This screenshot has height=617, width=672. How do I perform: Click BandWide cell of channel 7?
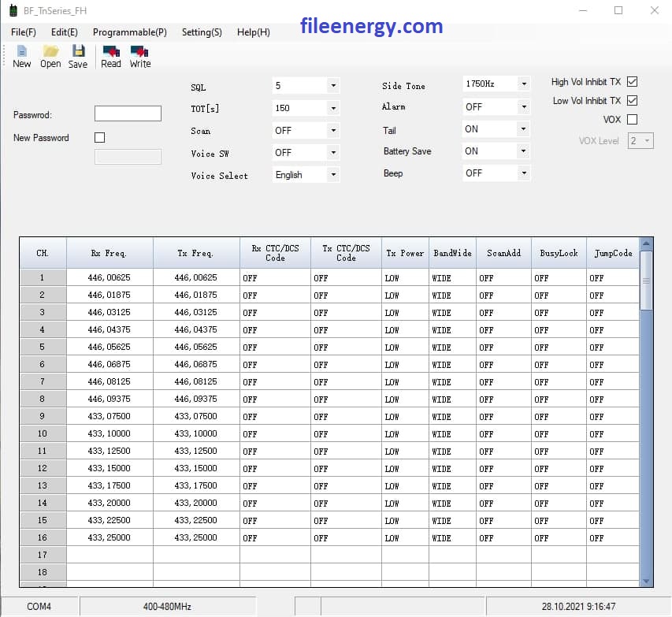coord(452,381)
